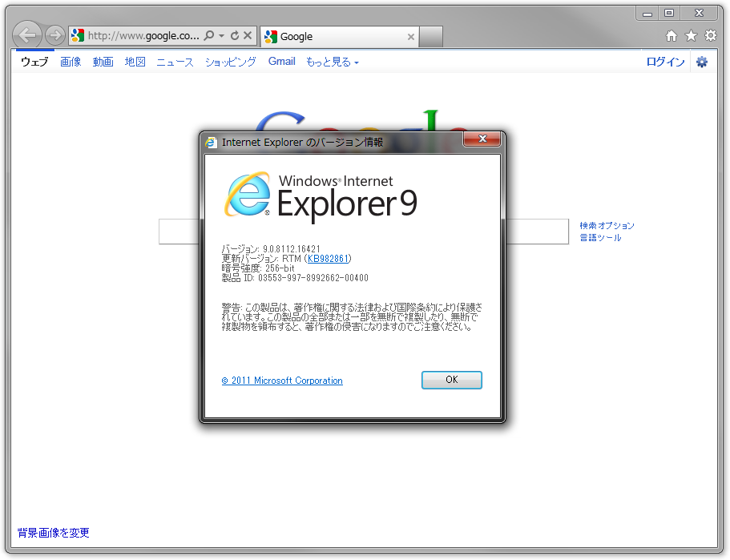Open a new blank tab
The image size is (730, 560).
coord(430,37)
